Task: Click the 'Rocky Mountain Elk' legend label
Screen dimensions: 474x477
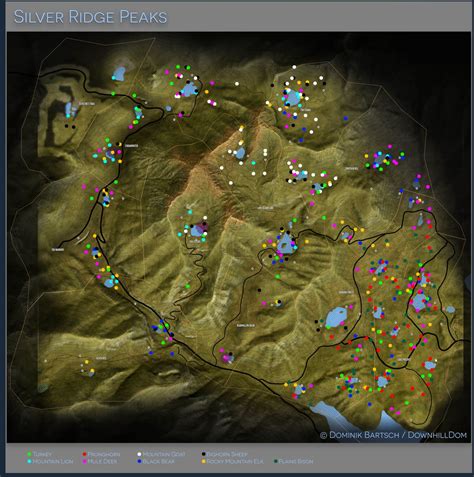Action: coord(235,462)
